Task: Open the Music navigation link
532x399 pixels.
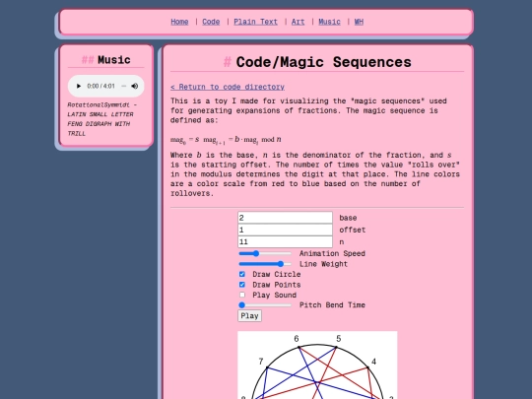Action: click(x=329, y=22)
